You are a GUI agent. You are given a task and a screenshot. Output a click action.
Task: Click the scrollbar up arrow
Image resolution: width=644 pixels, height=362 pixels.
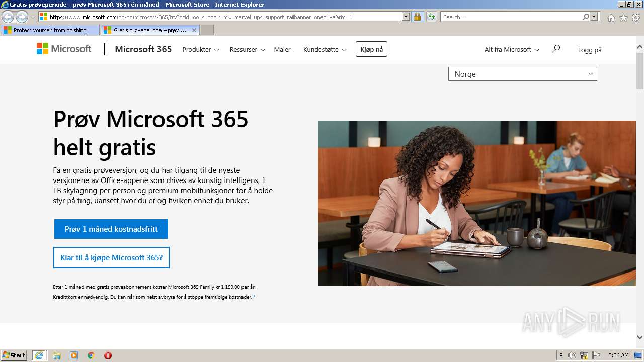click(x=640, y=47)
